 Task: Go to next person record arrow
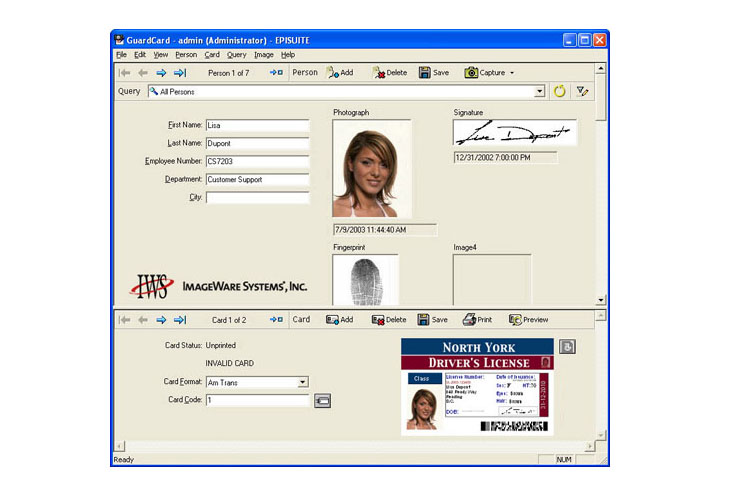pyautogui.click(x=161, y=73)
